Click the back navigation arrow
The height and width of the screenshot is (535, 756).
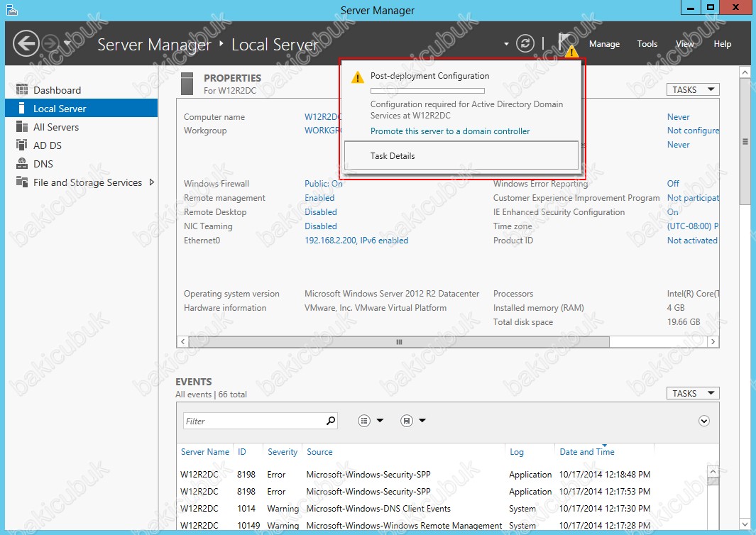tap(26, 43)
